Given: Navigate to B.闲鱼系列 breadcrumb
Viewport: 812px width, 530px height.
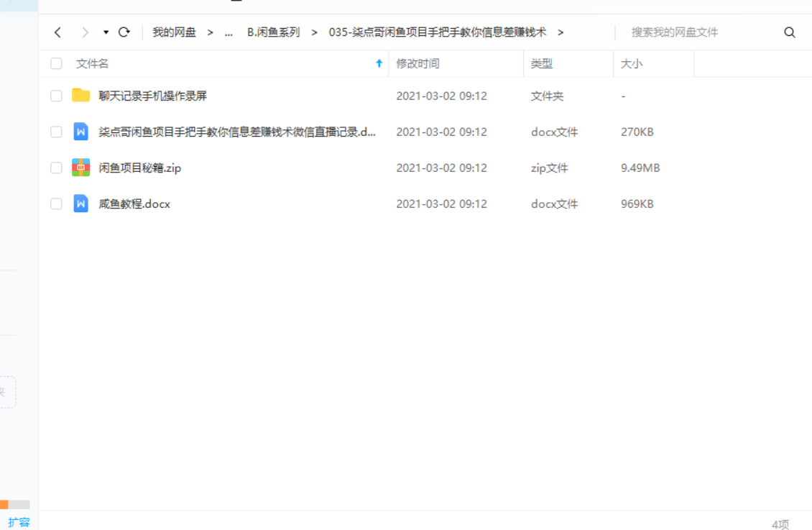Looking at the screenshot, I should 274,32.
